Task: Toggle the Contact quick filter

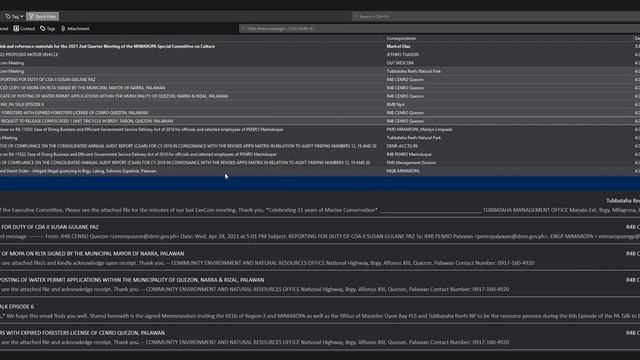Action: [24, 29]
